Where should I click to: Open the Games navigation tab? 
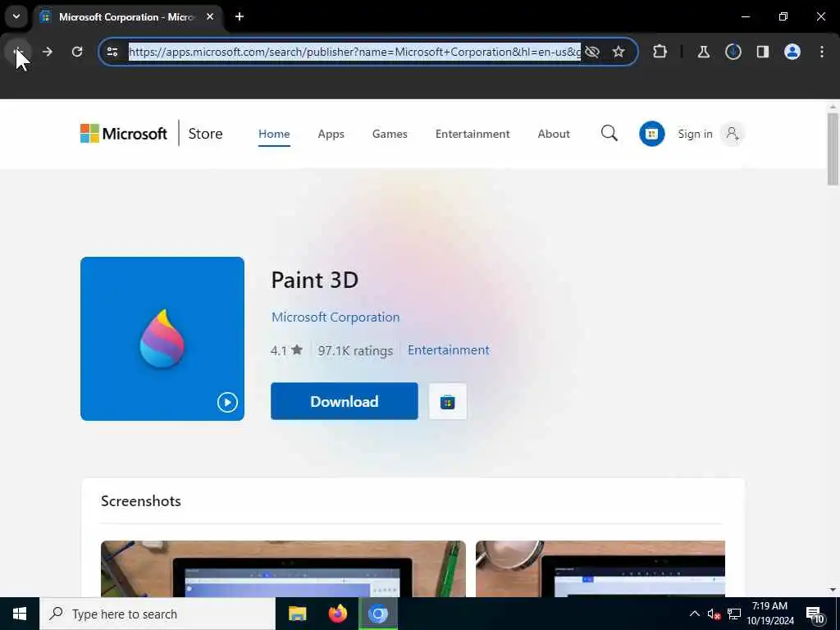pyautogui.click(x=390, y=134)
